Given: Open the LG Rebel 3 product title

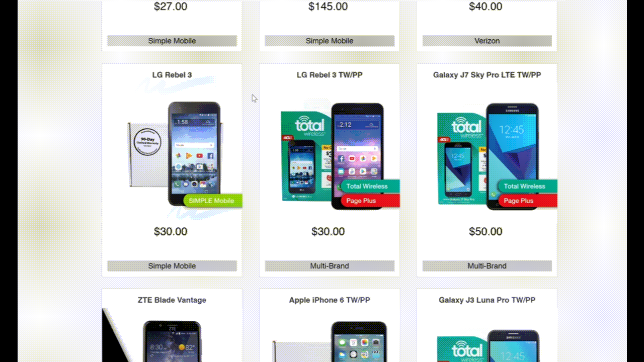Looking at the screenshot, I should tap(172, 75).
